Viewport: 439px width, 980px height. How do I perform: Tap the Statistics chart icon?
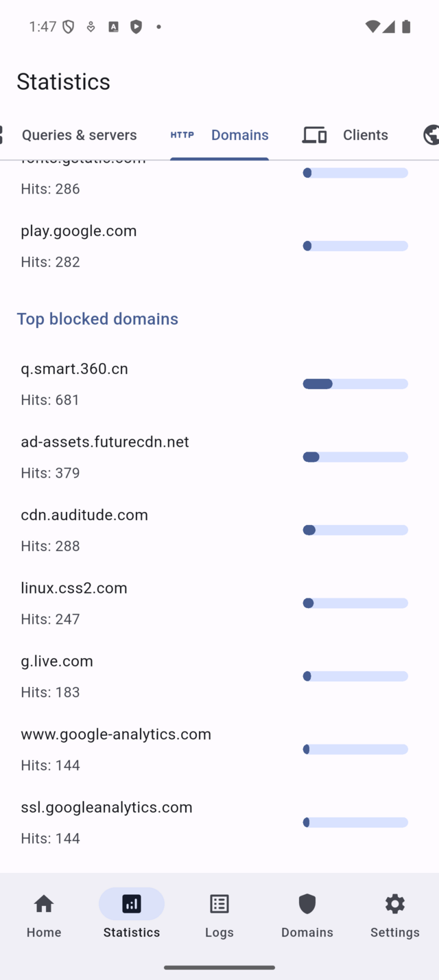coord(132,904)
